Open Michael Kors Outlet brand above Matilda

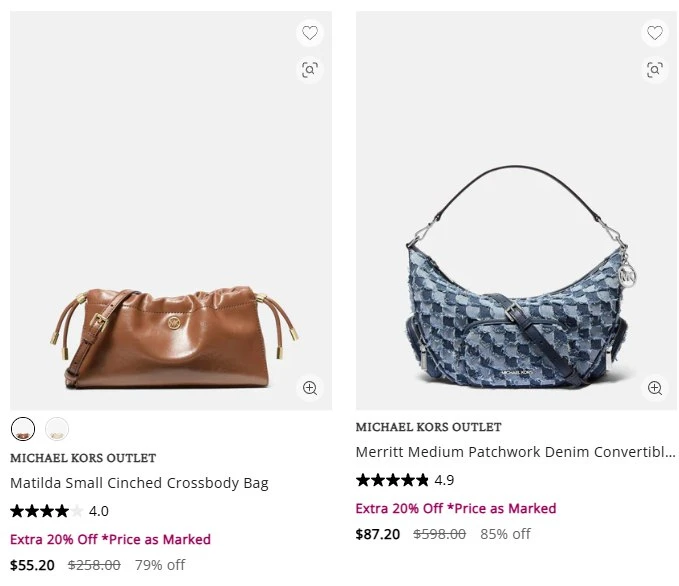[83, 458]
